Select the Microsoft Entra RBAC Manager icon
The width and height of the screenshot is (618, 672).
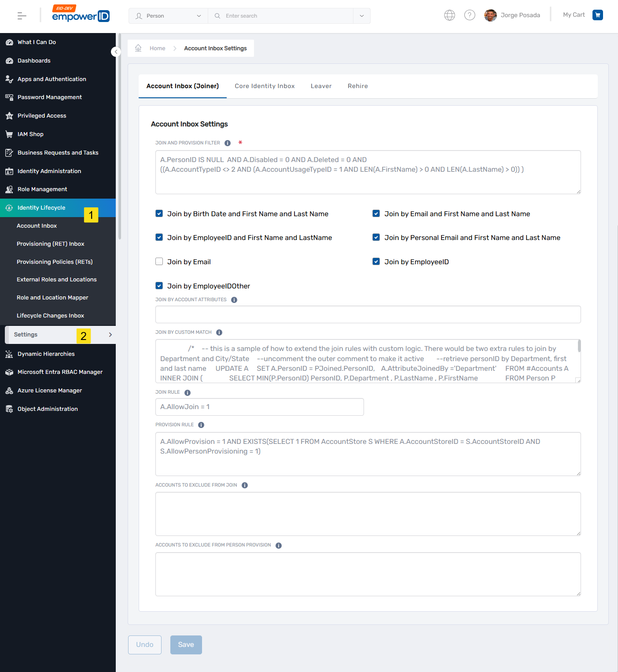[10, 372]
